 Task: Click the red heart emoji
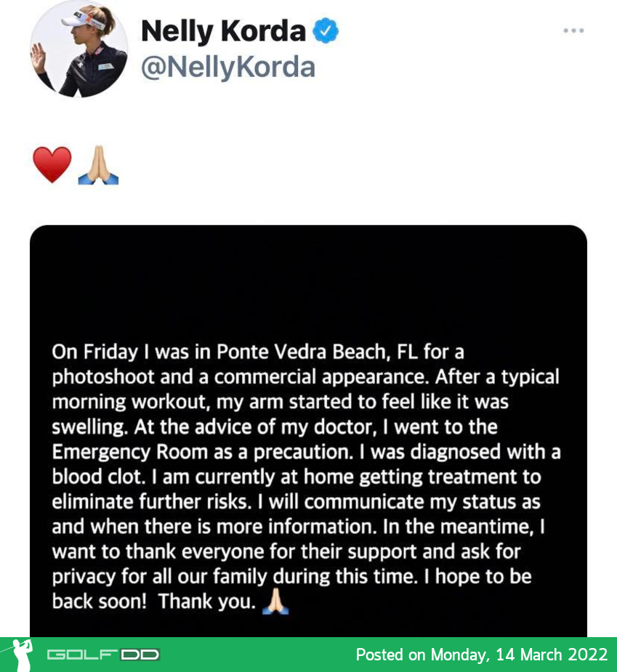tap(52, 165)
